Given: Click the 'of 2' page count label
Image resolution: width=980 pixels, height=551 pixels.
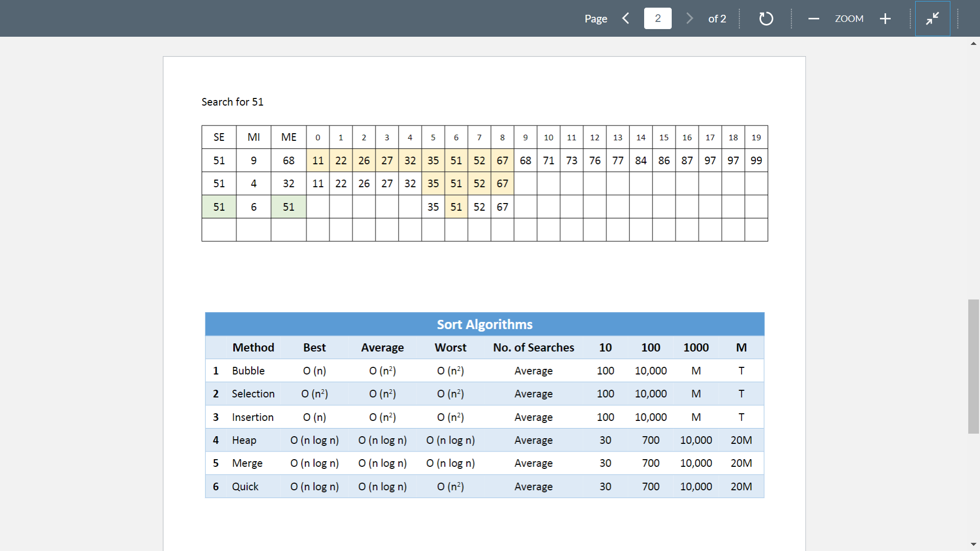Looking at the screenshot, I should 717,18.
